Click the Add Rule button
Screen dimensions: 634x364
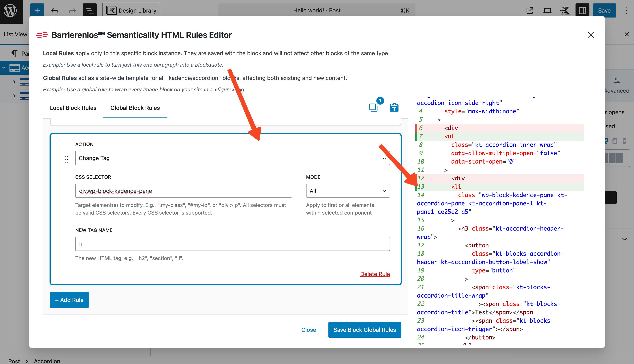click(x=69, y=300)
